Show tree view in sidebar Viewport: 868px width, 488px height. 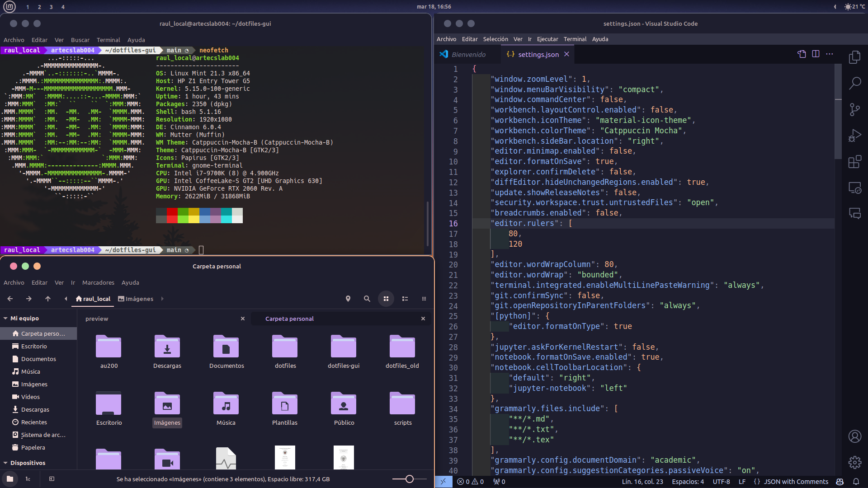[28, 479]
